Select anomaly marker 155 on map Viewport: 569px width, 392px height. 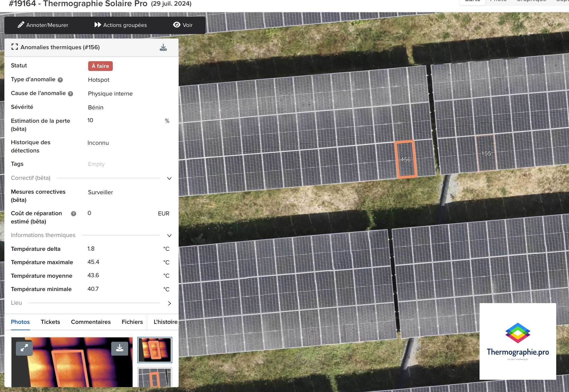tap(486, 153)
